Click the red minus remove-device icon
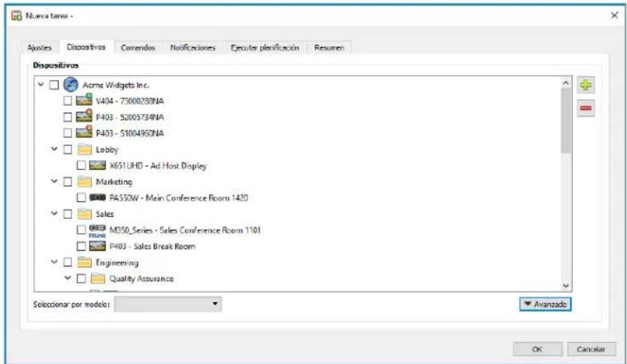The image size is (627, 364). (x=586, y=108)
